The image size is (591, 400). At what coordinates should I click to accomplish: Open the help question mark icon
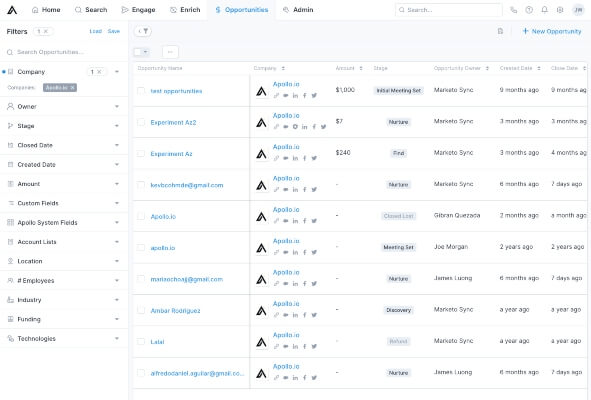(x=529, y=10)
